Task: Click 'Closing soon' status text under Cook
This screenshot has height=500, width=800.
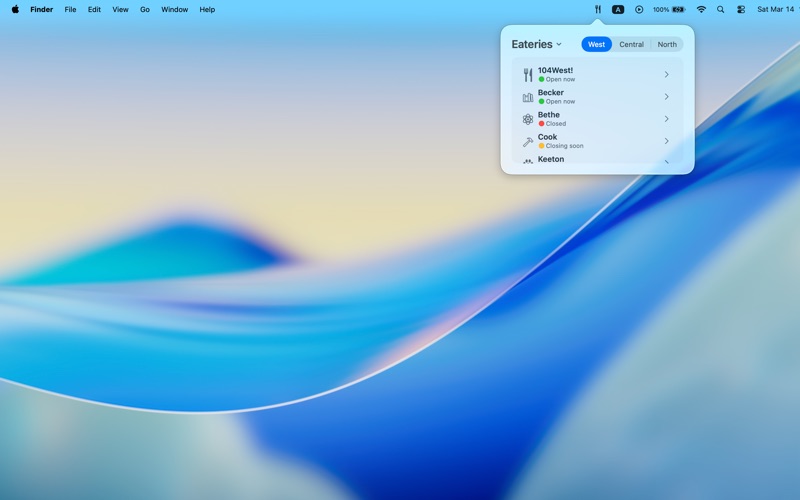Action: tap(564, 146)
